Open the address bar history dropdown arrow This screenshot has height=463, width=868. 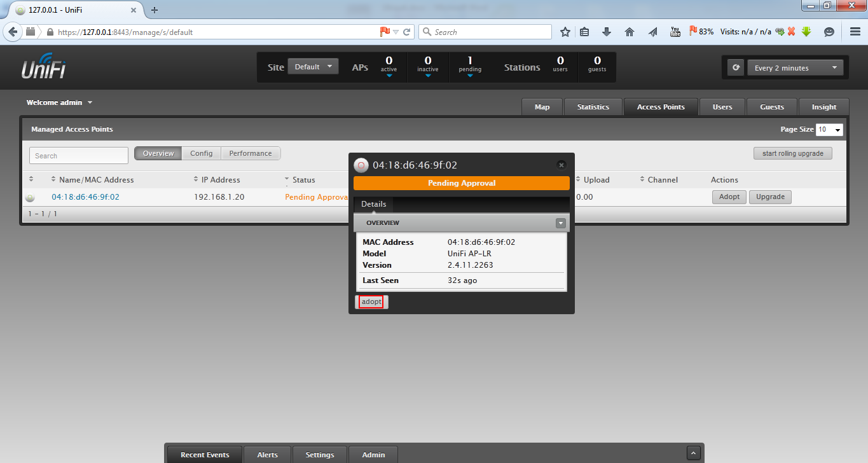(x=396, y=32)
